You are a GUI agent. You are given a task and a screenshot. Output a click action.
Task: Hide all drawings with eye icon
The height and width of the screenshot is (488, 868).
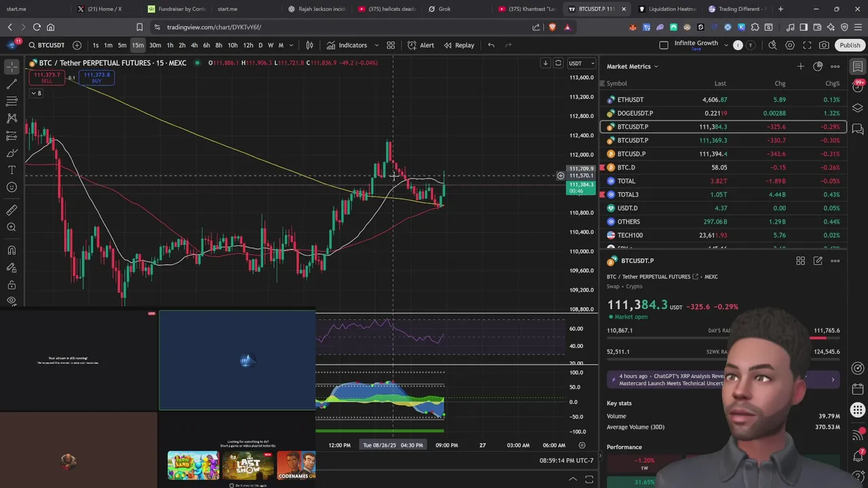coord(12,301)
